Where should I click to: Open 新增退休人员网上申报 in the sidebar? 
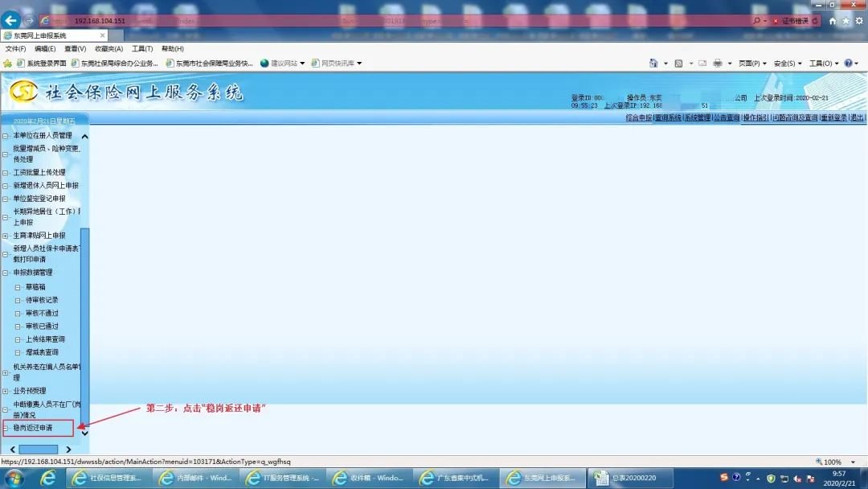(46, 186)
